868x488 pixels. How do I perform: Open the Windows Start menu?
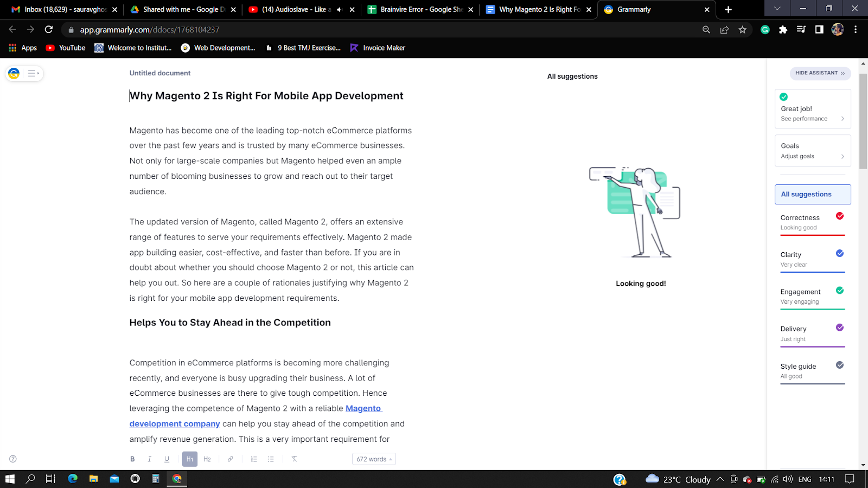(10, 479)
